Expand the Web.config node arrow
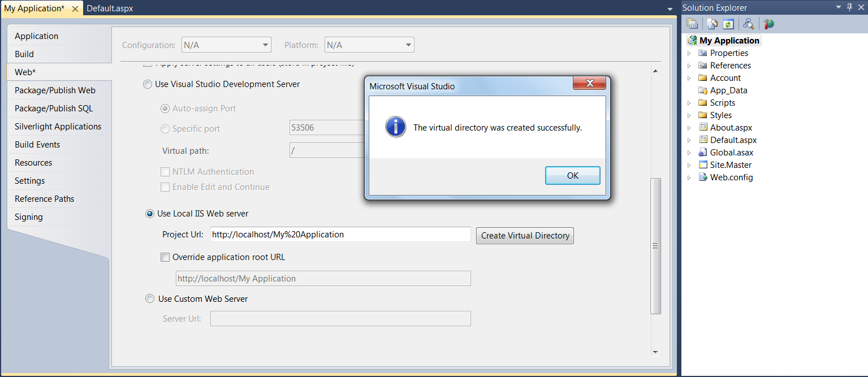This screenshot has height=377, width=868. [689, 177]
